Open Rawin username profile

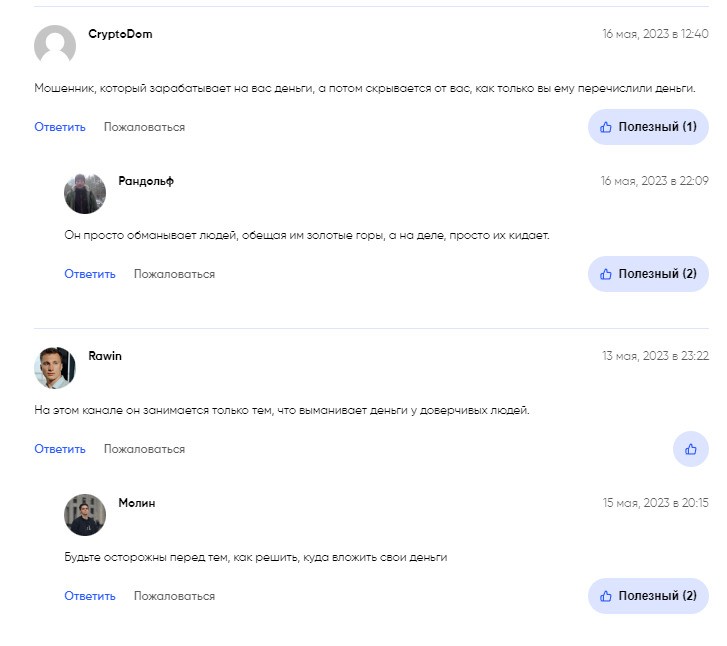click(x=105, y=356)
